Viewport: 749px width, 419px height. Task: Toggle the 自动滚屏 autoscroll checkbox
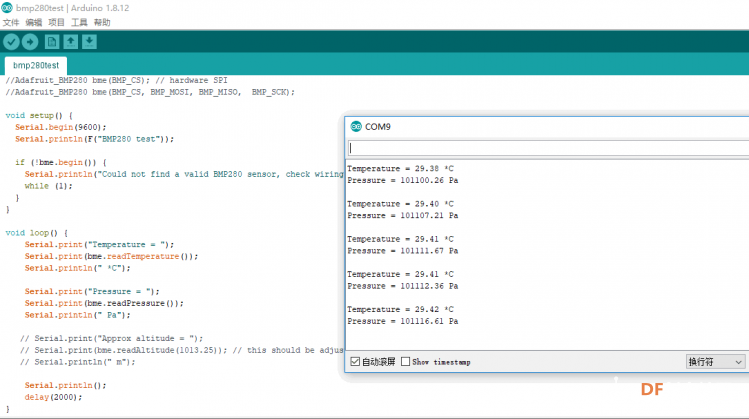pos(355,362)
